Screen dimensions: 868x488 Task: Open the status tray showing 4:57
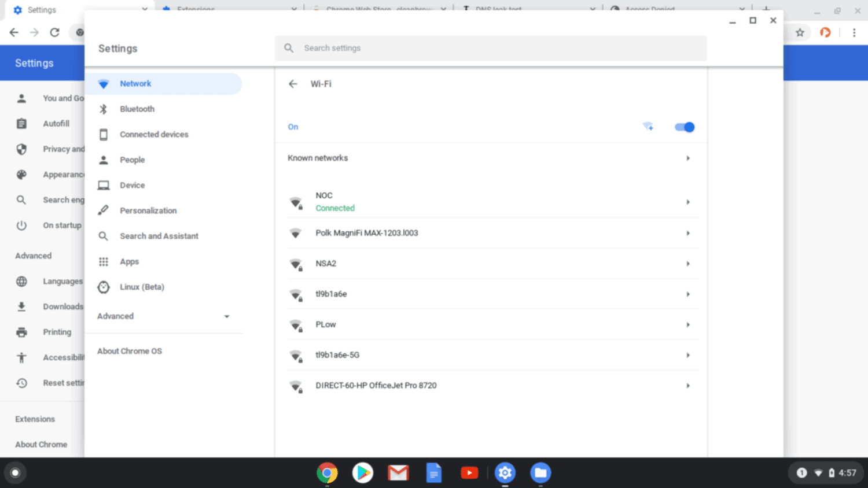click(x=826, y=473)
